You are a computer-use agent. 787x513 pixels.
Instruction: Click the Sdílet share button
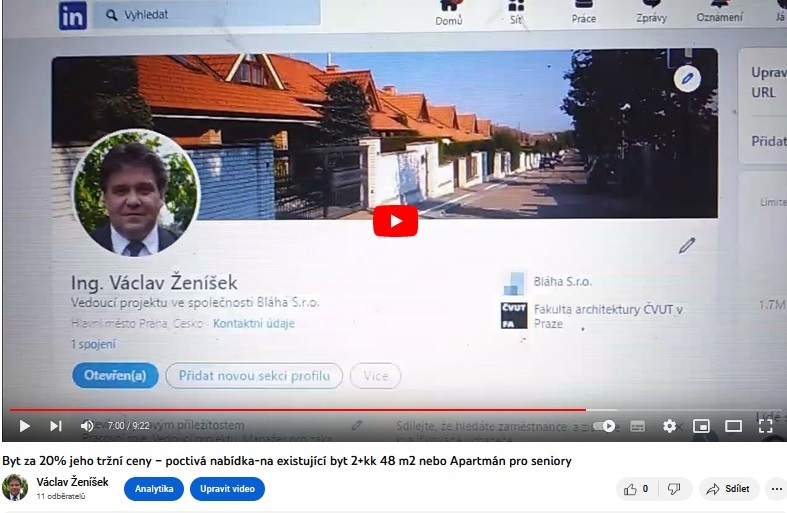tap(728, 489)
